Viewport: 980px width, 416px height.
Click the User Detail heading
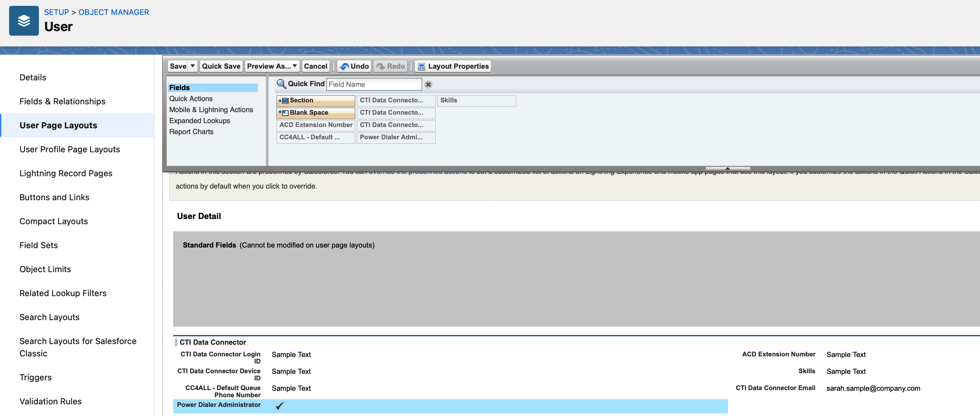198,216
